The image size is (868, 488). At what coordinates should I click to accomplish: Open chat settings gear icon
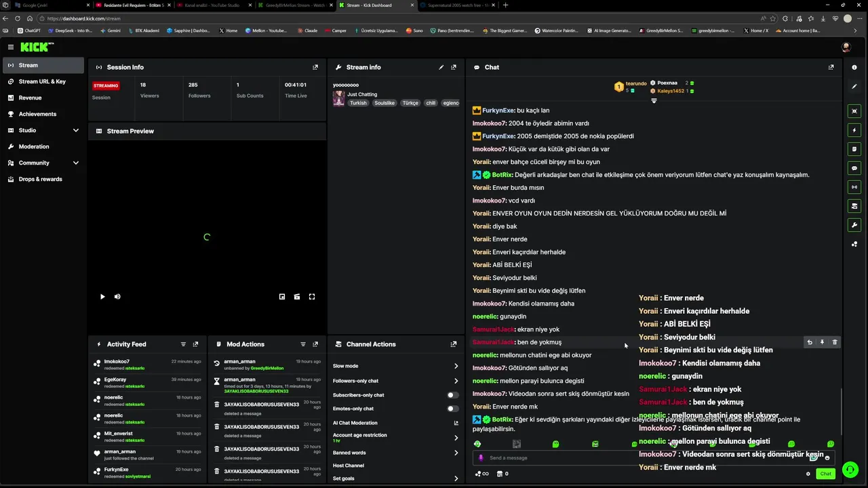point(808,474)
